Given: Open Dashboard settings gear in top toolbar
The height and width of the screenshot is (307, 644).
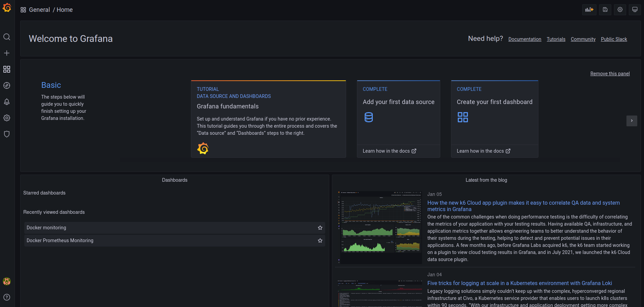Looking at the screenshot, I should click(x=620, y=9).
